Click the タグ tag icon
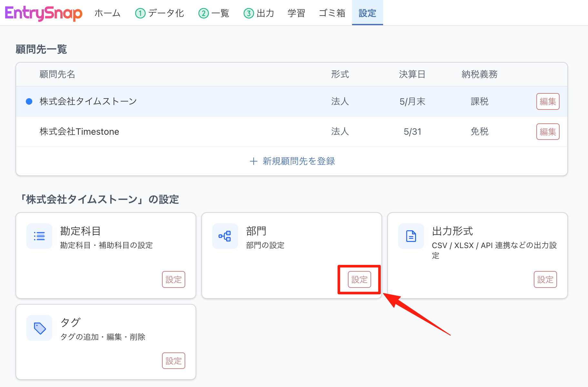Image resolution: width=588 pixels, height=387 pixels. [x=39, y=328]
